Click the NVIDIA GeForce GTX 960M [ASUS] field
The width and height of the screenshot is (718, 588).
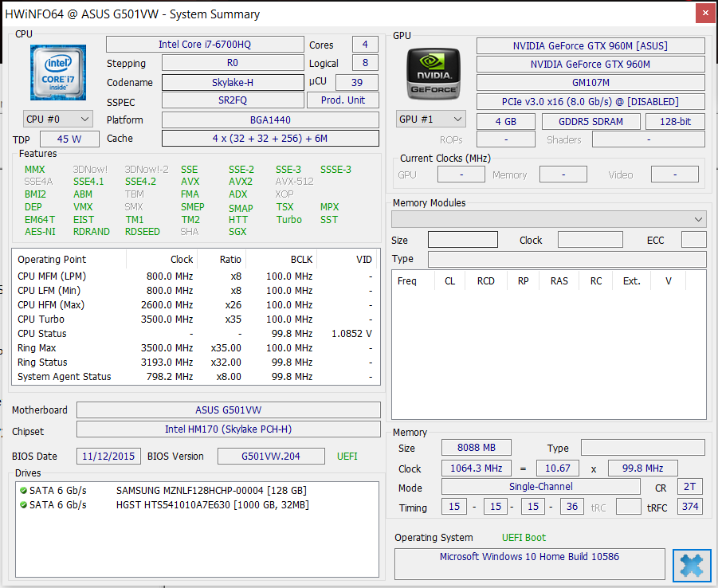tap(590, 46)
